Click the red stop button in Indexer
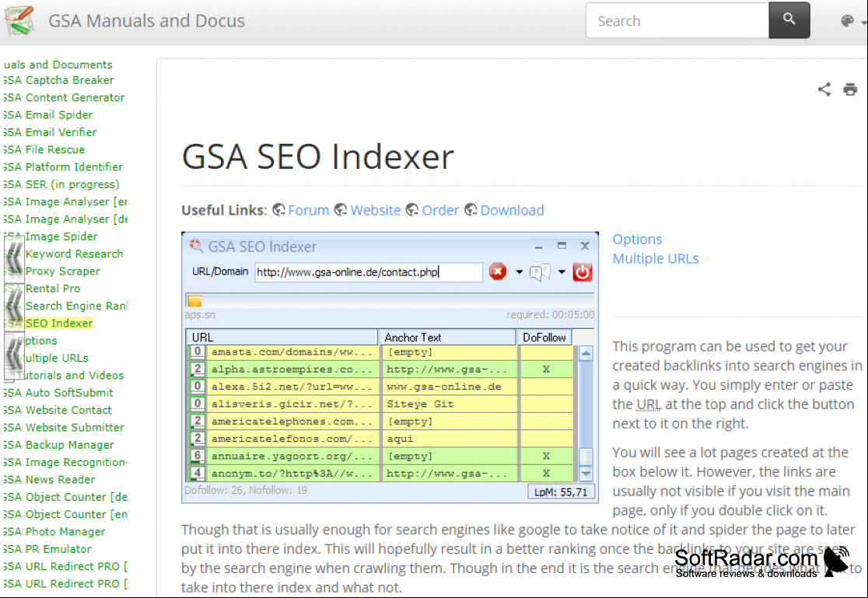 pyautogui.click(x=498, y=272)
